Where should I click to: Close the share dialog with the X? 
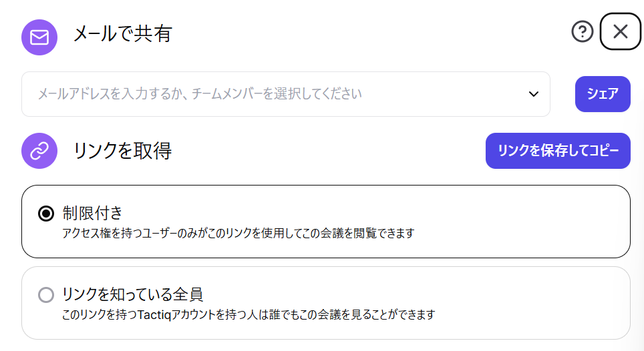coord(621,31)
